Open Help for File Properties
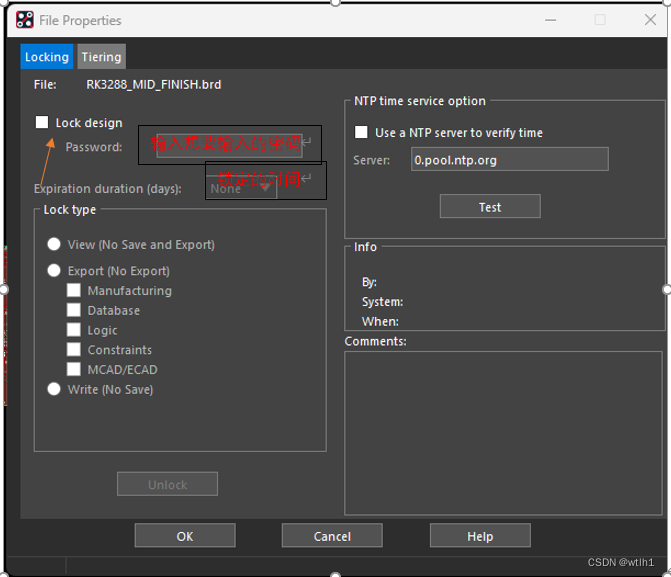The image size is (671, 577). pyautogui.click(x=480, y=536)
